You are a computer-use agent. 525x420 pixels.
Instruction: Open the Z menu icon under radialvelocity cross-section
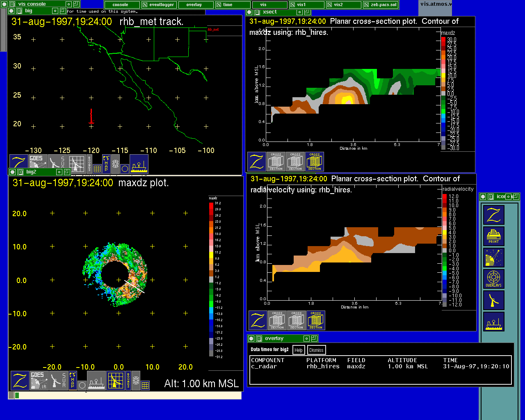pos(258,320)
